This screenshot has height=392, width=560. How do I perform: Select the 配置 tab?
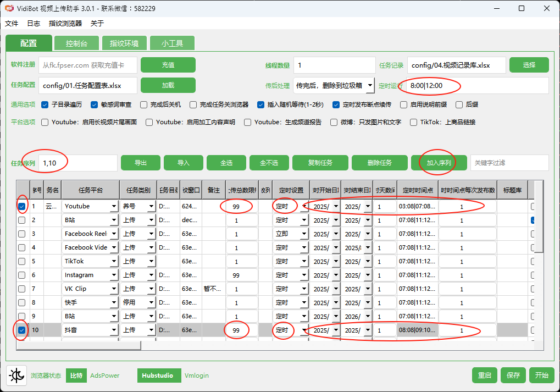pyautogui.click(x=29, y=43)
